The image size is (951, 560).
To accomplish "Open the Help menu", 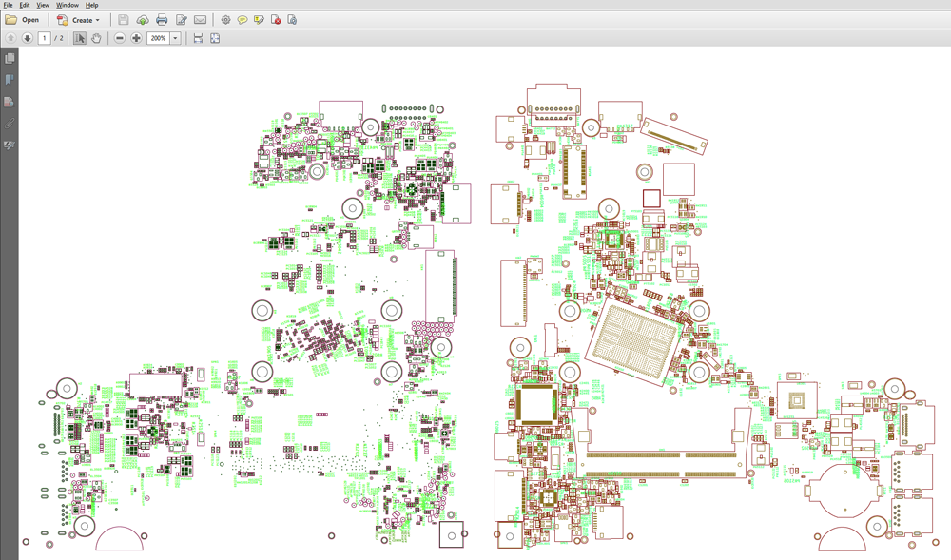I will coord(91,5).
